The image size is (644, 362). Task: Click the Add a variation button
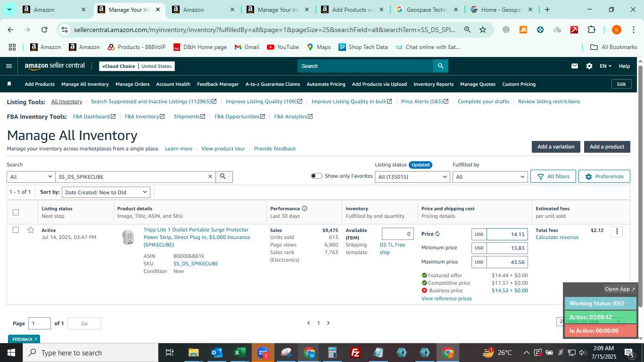[x=556, y=147]
